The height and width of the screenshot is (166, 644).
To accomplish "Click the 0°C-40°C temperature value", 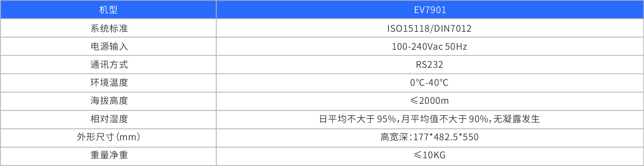I will click(x=429, y=82).
